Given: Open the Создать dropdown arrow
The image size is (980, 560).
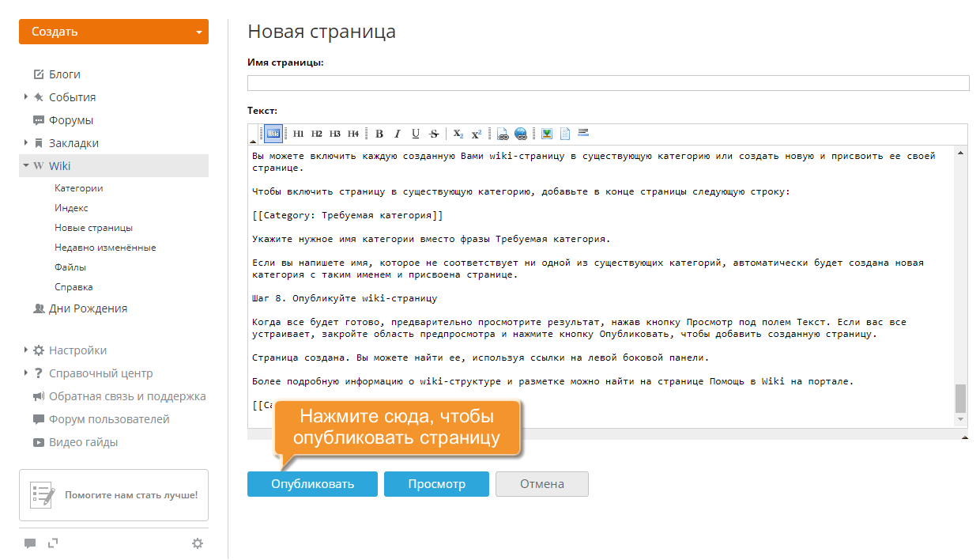Looking at the screenshot, I should [x=198, y=32].
